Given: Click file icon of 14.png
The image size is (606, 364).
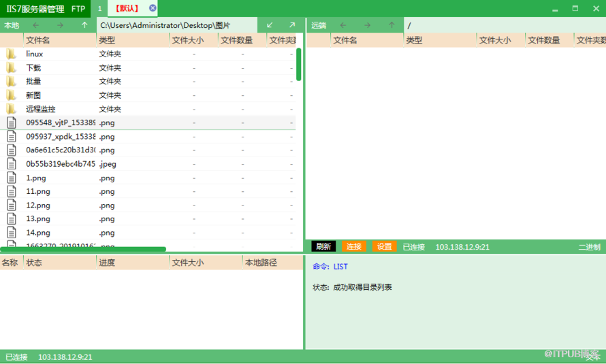Looking at the screenshot, I should (12, 233).
